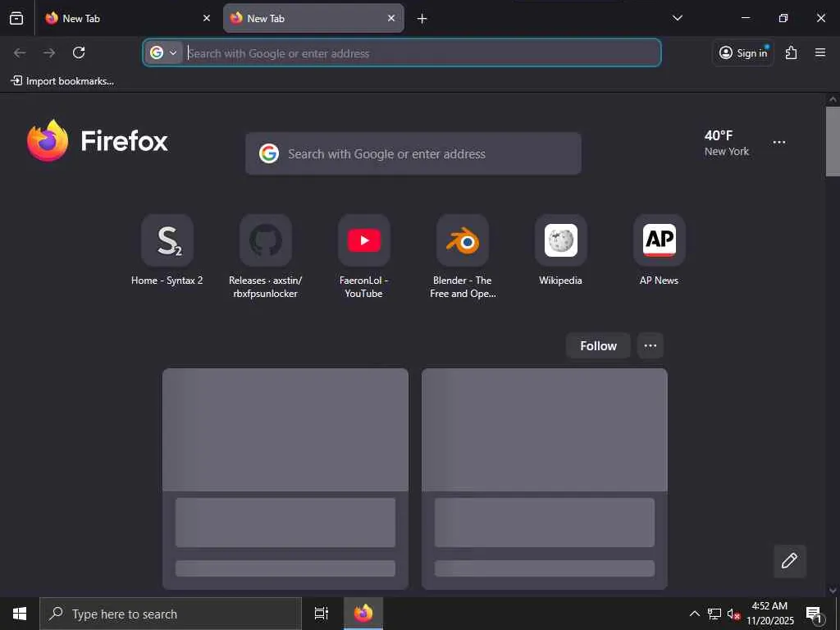The image size is (840, 630).
Task: Open options menu next to Follow
Action: click(x=651, y=345)
